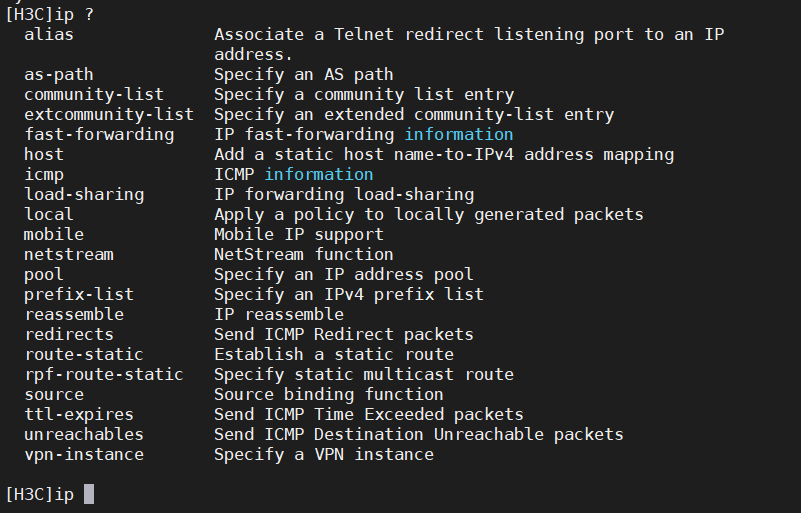
Task: Click the "unreachables" keyword
Action: (x=84, y=434)
